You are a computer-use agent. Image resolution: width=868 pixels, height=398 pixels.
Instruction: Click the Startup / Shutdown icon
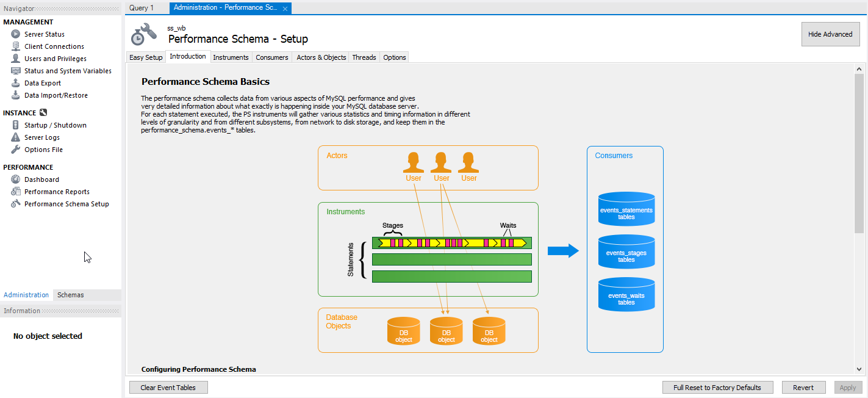[x=16, y=125]
